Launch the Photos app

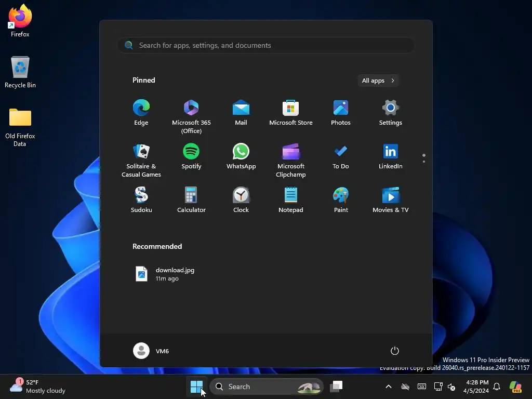(x=341, y=113)
